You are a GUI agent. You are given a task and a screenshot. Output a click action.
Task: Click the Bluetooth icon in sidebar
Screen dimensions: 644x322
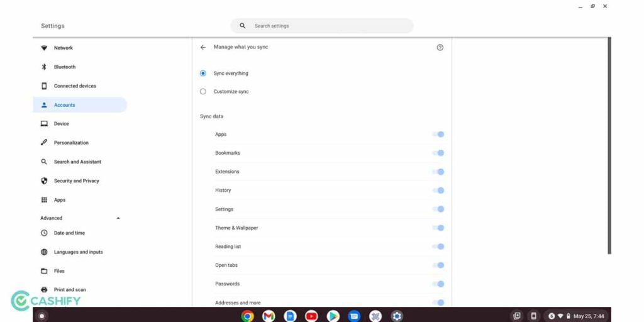click(44, 67)
